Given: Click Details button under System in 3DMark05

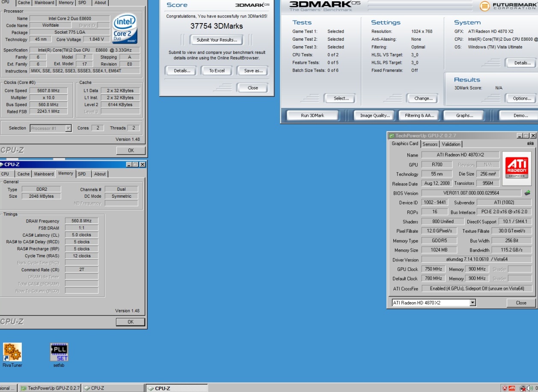Looking at the screenshot, I should (x=522, y=63).
